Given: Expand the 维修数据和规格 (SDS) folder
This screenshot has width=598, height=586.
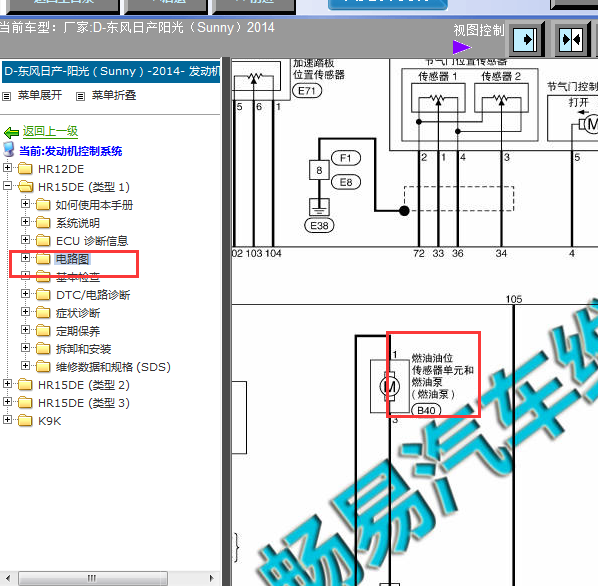Looking at the screenshot, I should click(25, 366).
